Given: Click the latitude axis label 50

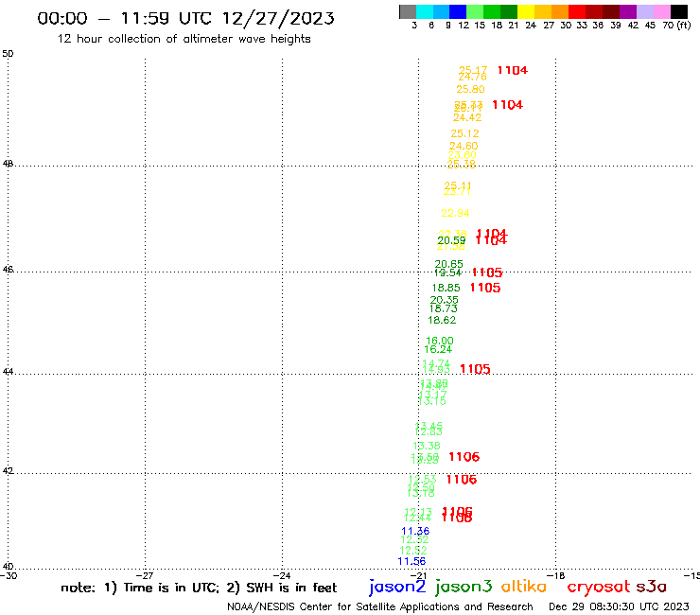Looking at the screenshot, I should [x=8, y=54].
